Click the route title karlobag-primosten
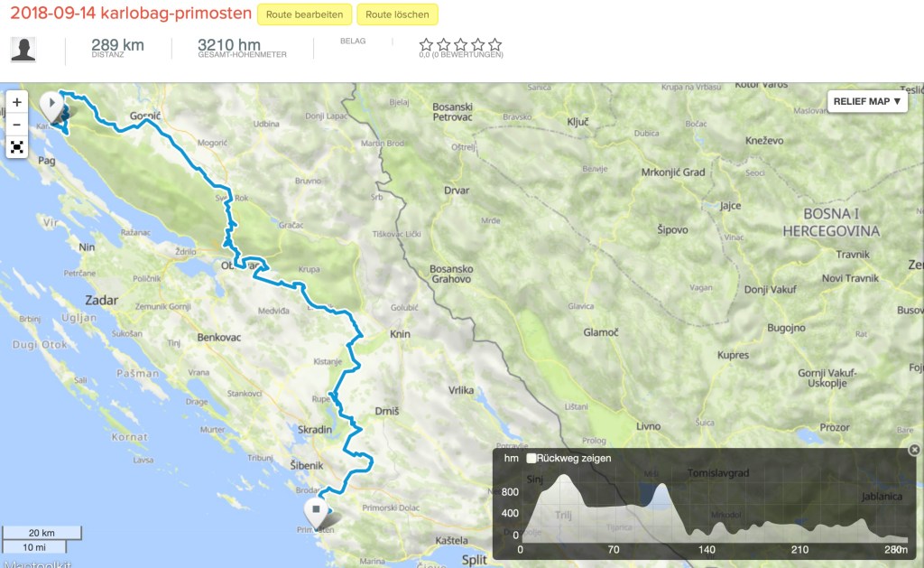 (127, 14)
